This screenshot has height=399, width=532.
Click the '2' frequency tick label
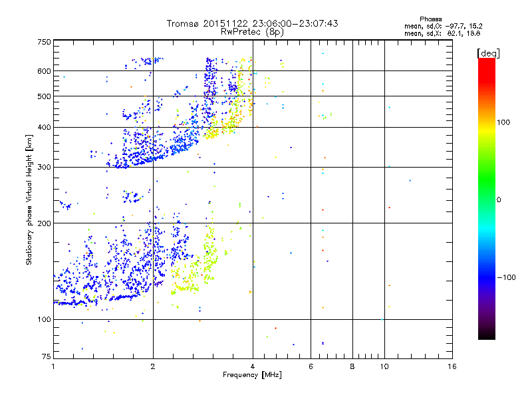click(153, 366)
